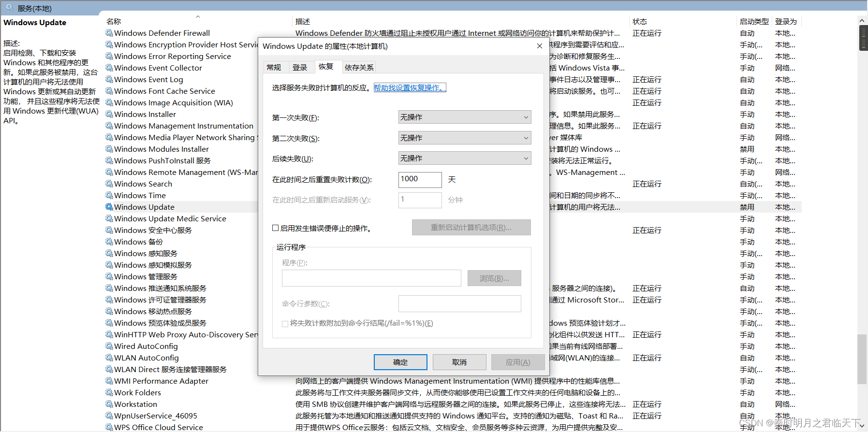Click the gear icon beside Windows Font Cache Service

(x=109, y=91)
